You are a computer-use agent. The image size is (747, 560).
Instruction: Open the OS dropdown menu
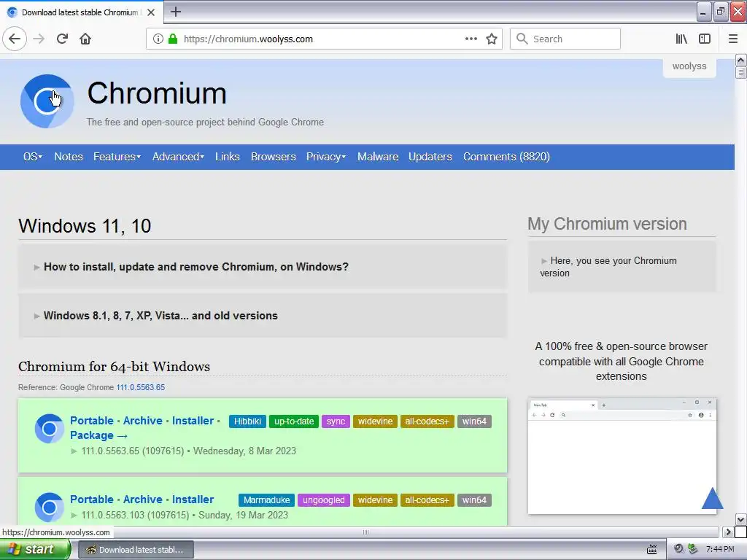pyautogui.click(x=33, y=157)
